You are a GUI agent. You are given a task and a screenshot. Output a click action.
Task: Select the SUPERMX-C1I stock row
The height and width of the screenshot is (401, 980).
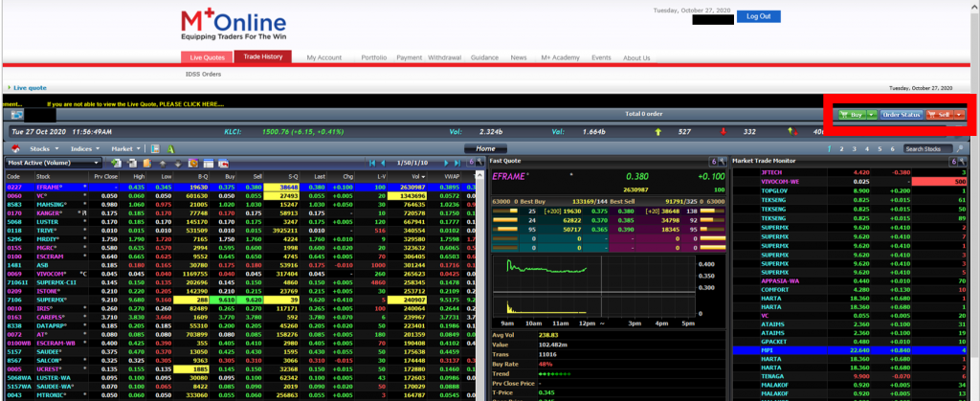(x=242, y=282)
